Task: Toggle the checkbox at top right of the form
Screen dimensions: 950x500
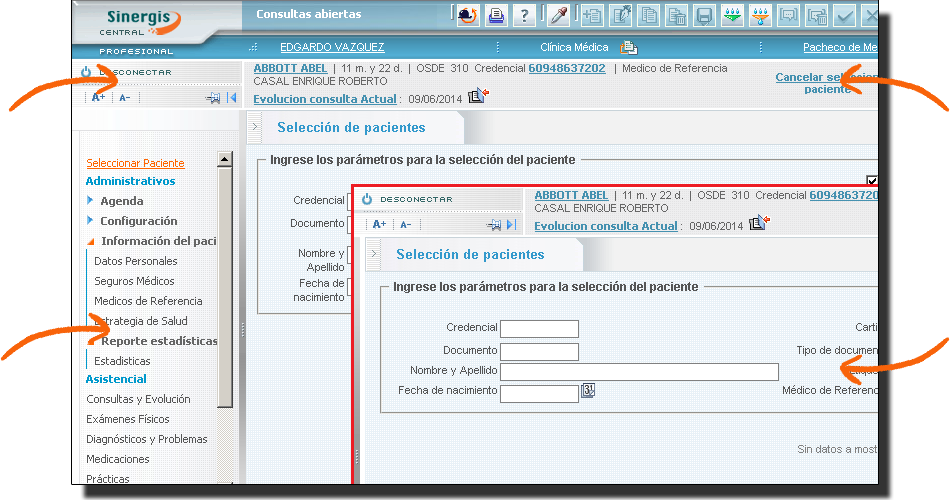Action: pos(871,180)
